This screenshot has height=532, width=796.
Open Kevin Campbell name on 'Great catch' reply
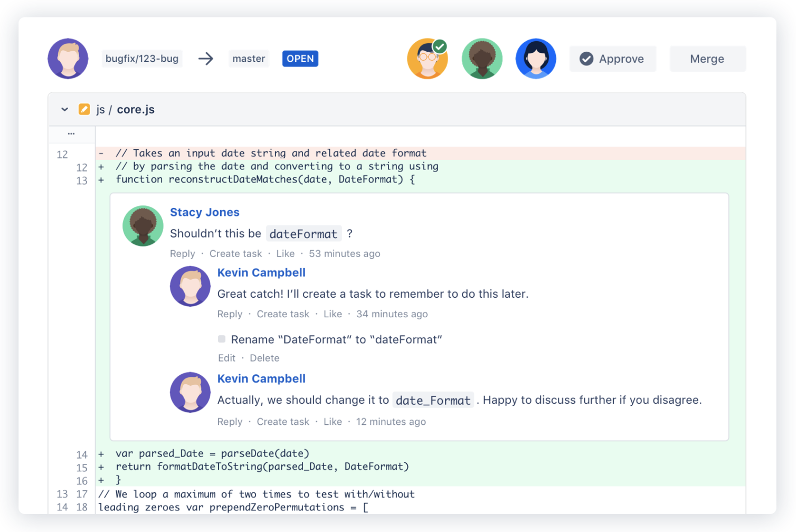[261, 273]
